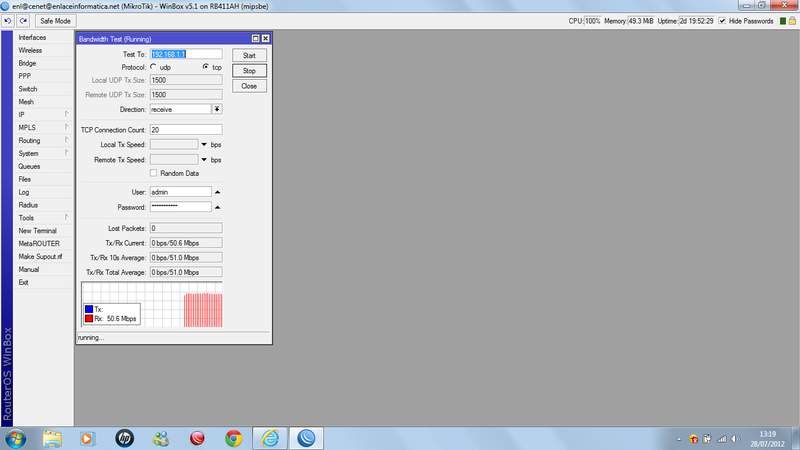The width and height of the screenshot is (800, 450).
Task: Click the green status indicator icon
Action: tap(783, 21)
